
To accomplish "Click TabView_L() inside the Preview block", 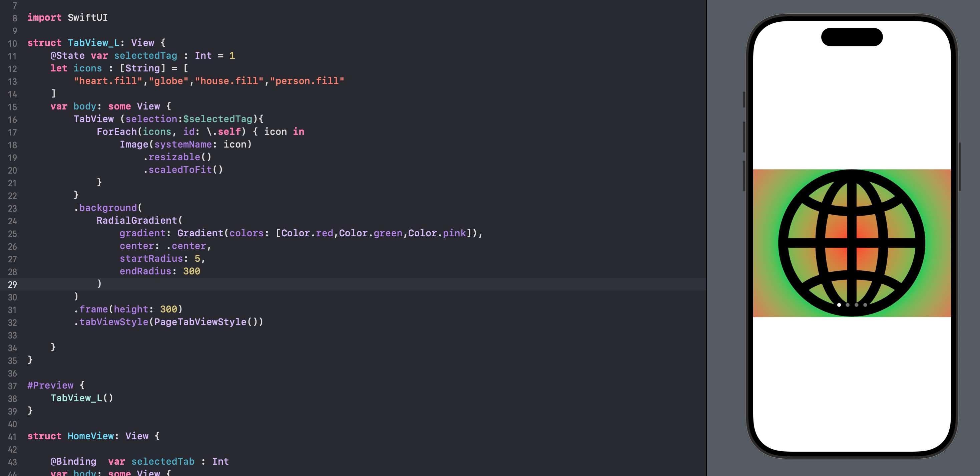I will tap(82, 398).
